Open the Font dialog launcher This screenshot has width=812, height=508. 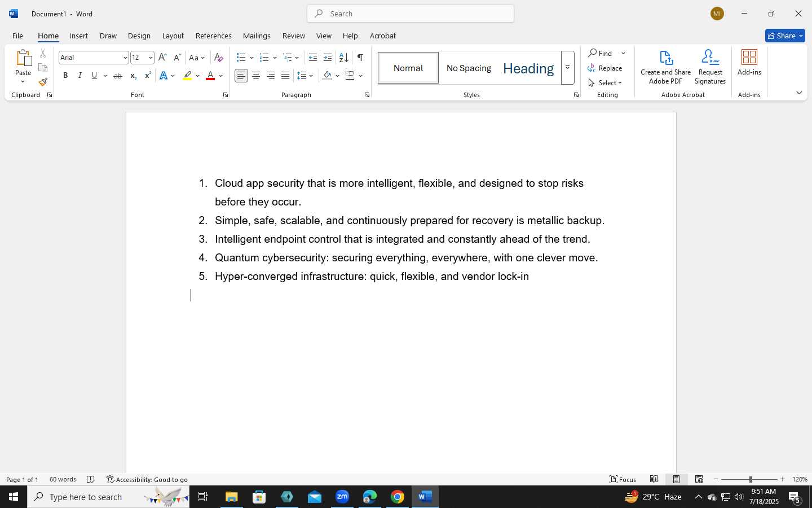[226, 95]
